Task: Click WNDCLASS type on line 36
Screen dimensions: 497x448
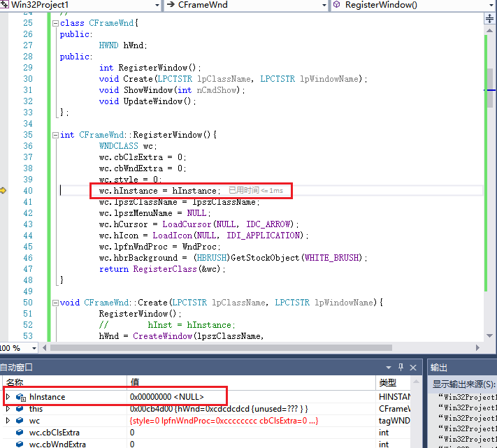Action: pos(119,146)
